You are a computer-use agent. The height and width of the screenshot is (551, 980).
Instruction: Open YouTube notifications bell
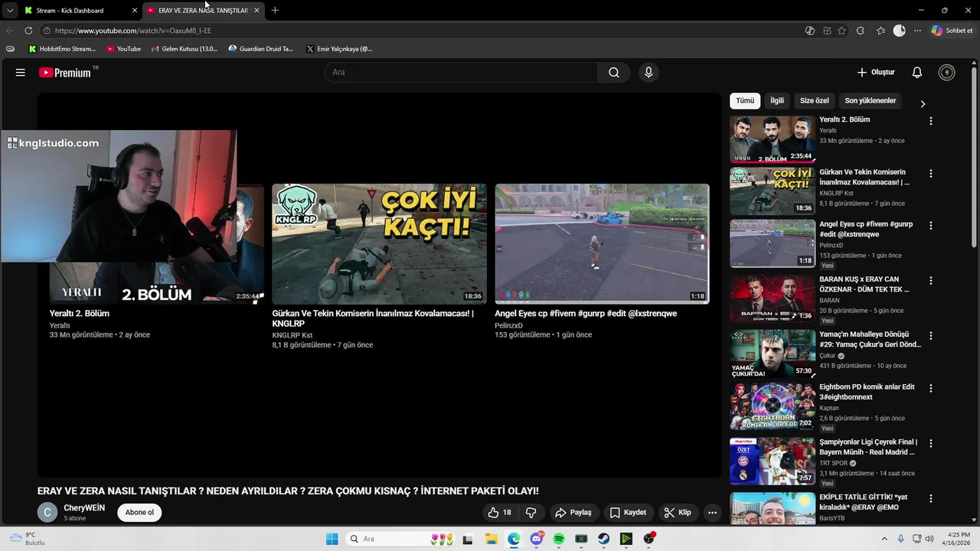pos(917,73)
